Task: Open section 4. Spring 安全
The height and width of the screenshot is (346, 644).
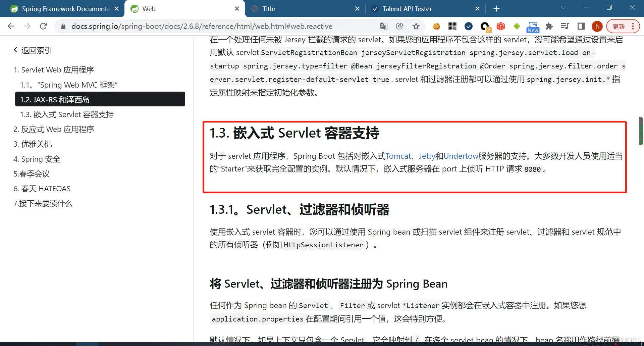Action: tap(37, 159)
